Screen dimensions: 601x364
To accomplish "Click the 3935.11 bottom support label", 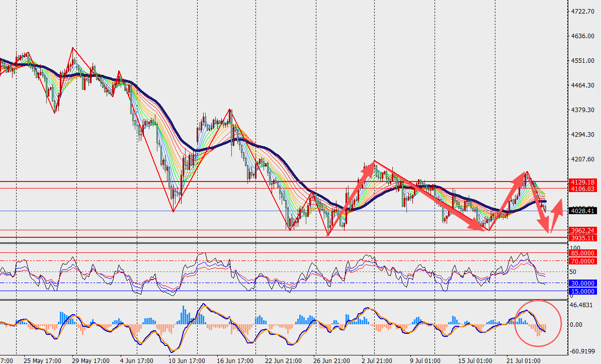I will pyautogui.click(x=582, y=238).
